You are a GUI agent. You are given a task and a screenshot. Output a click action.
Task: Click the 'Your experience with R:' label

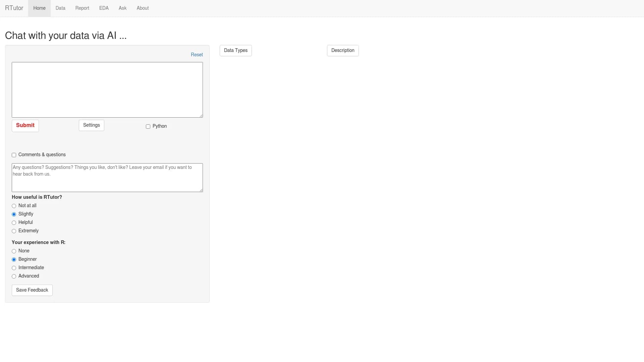(x=39, y=242)
